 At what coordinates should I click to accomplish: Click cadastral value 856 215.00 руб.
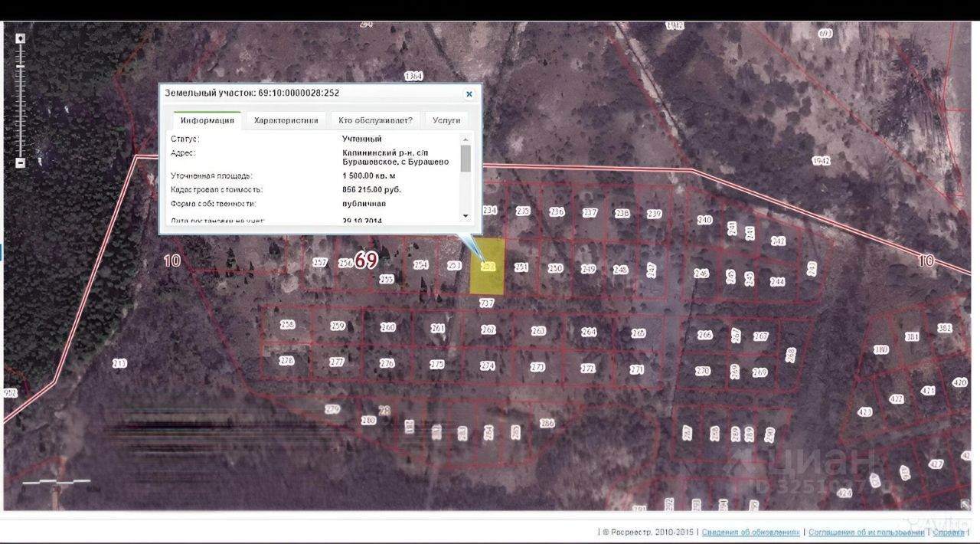click(371, 189)
